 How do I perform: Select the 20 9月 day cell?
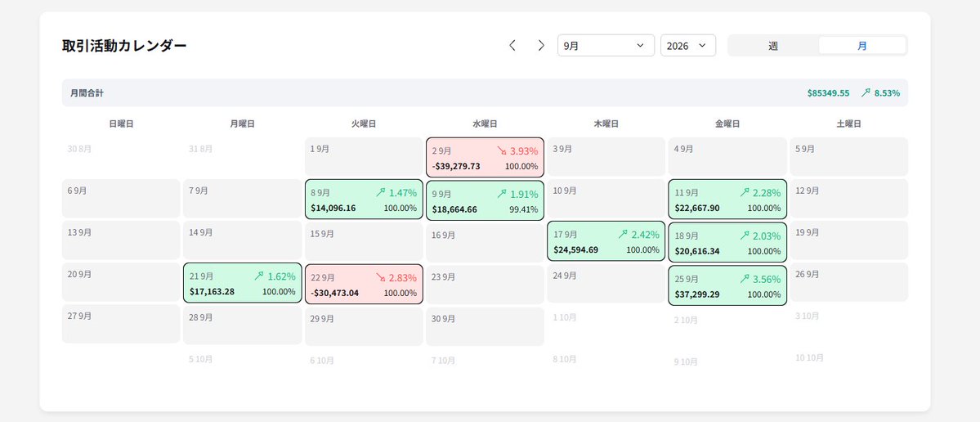pos(121,282)
